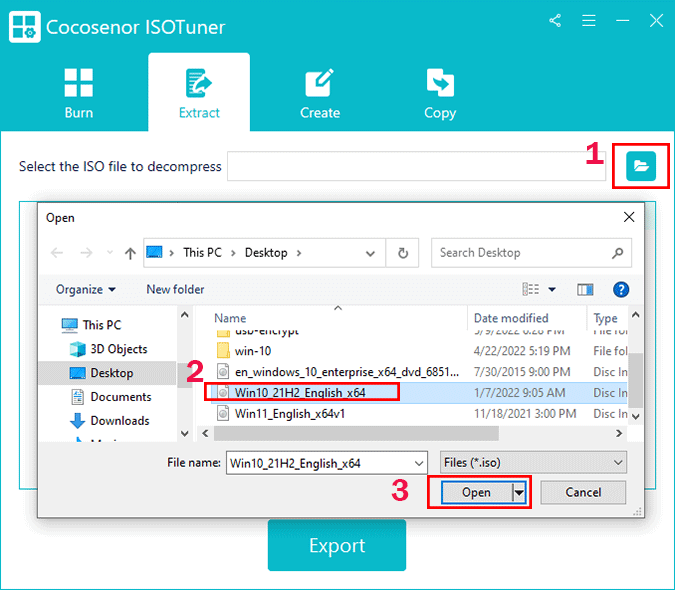
Task: Open the hamburger menu in ISOTuner
Action: [588, 20]
